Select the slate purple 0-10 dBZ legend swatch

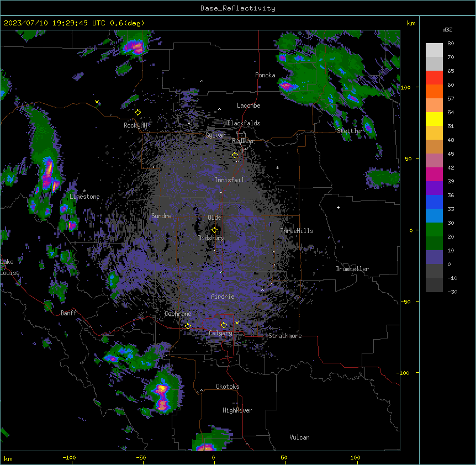(434, 257)
